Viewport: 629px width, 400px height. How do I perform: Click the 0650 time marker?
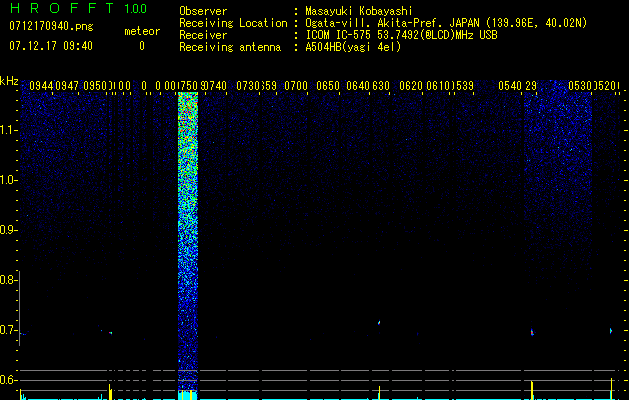click(328, 85)
